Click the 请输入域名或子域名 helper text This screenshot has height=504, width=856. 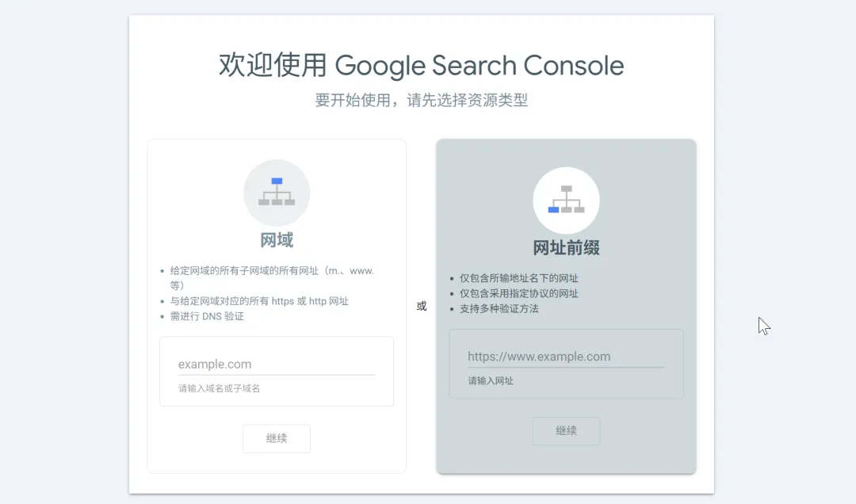pyautogui.click(x=220, y=388)
